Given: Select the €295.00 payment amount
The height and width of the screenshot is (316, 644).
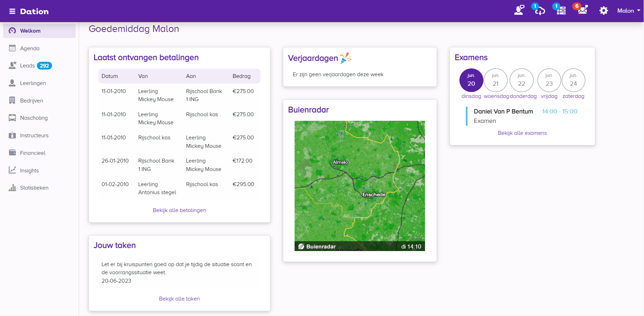Looking at the screenshot, I should 243,184.
